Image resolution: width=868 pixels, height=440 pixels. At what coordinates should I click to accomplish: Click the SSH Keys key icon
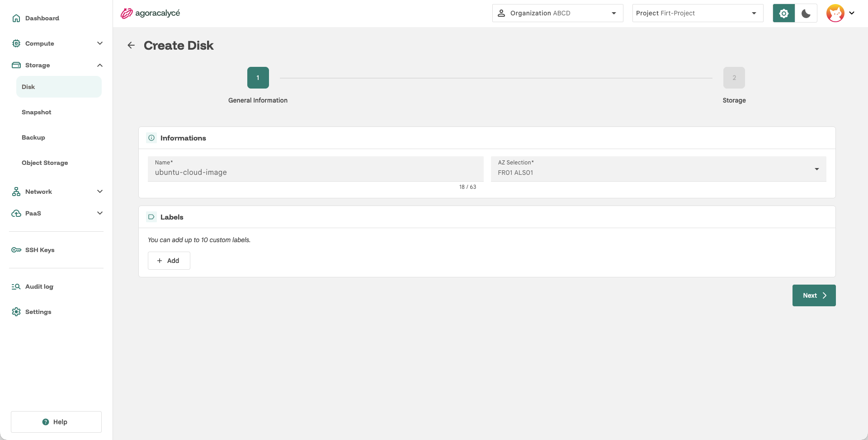tap(16, 250)
